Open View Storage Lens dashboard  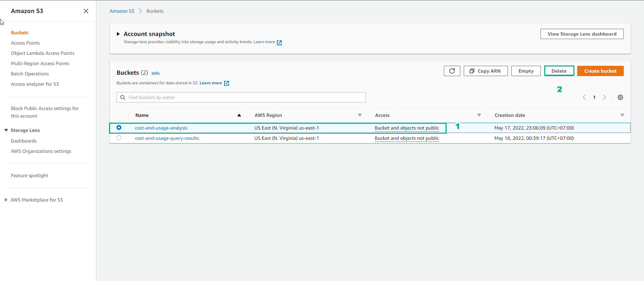[582, 34]
